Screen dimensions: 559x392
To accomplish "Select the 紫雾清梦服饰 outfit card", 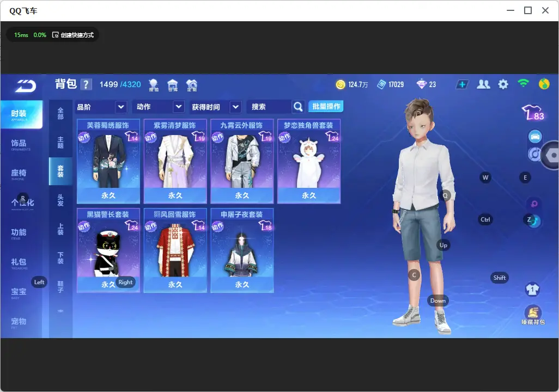I will pos(175,162).
